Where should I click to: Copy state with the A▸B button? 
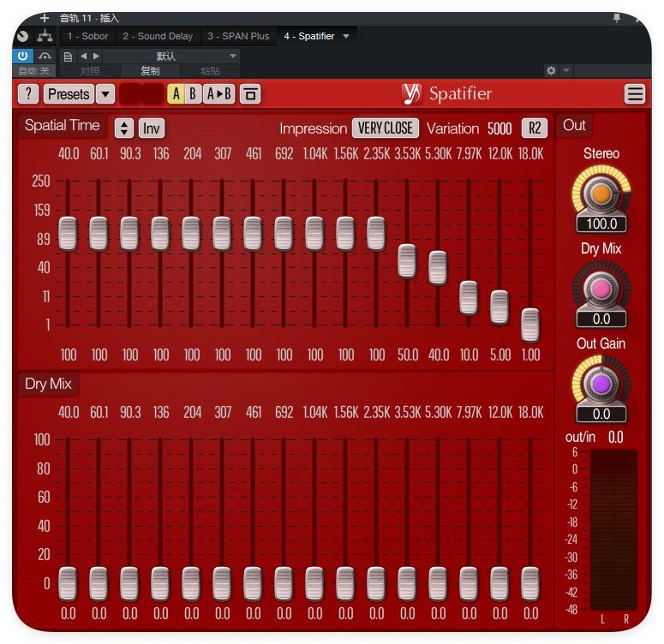coord(219,93)
